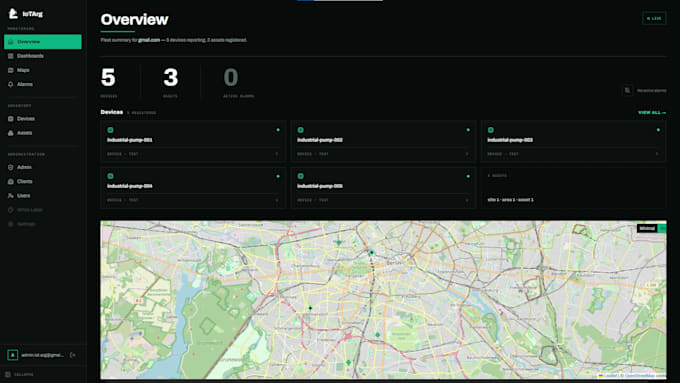This screenshot has height=383, width=680.
Task: Click the Live indicator button
Action: pos(654,18)
